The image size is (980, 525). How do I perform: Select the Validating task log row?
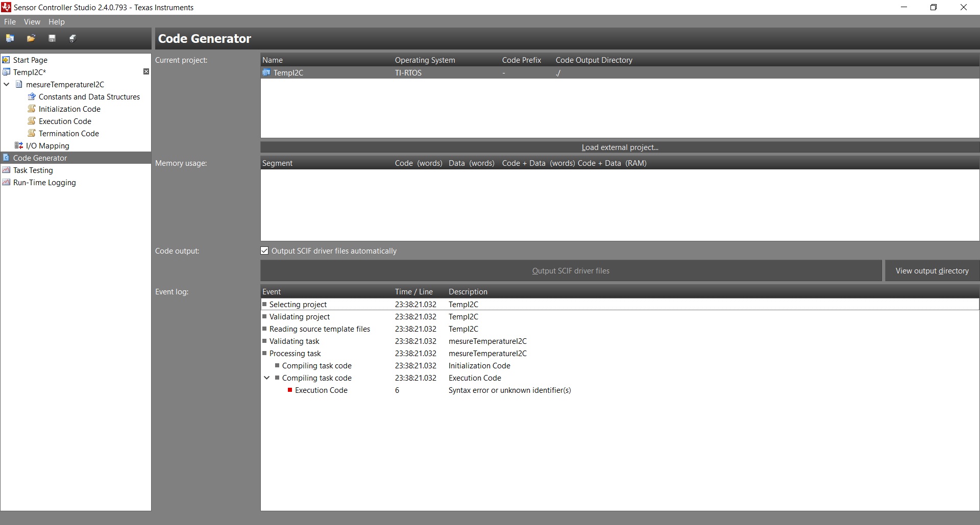pos(620,341)
